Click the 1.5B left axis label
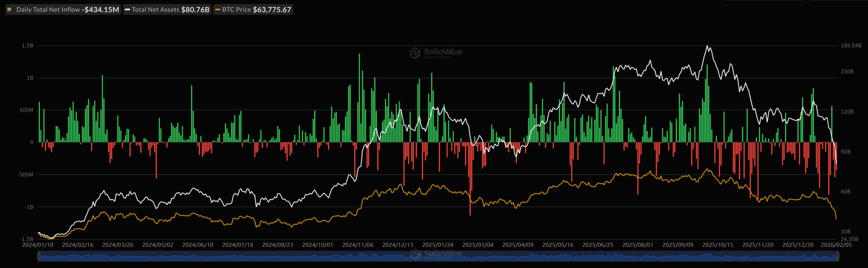This screenshot has width=868, height=268. point(28,46)
